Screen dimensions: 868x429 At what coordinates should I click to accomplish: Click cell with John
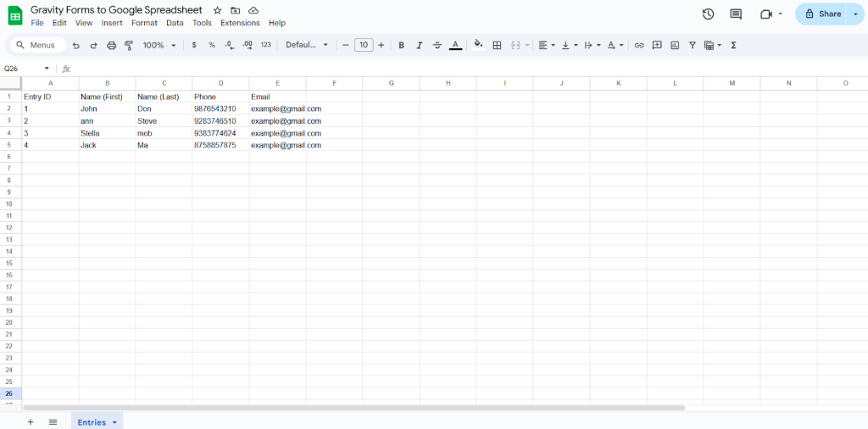point(108,109)
